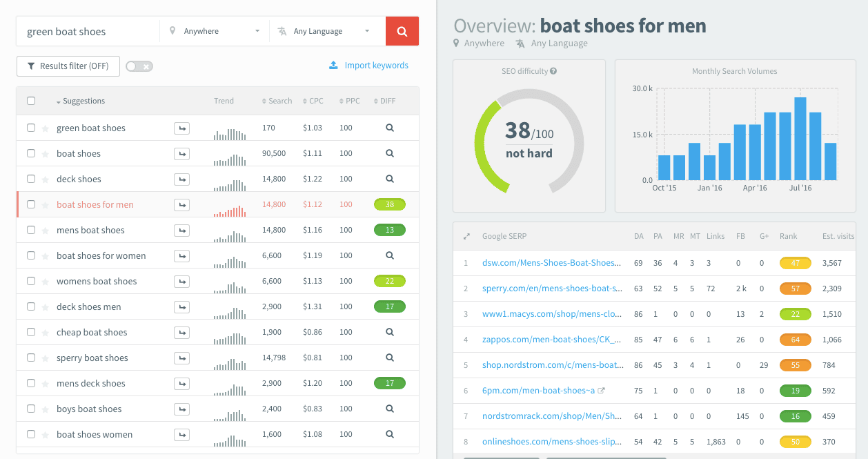This screenshot has height=459, width=868.
Task: Open the Anywhere location dropdown
Action: [x=215, y=31]
